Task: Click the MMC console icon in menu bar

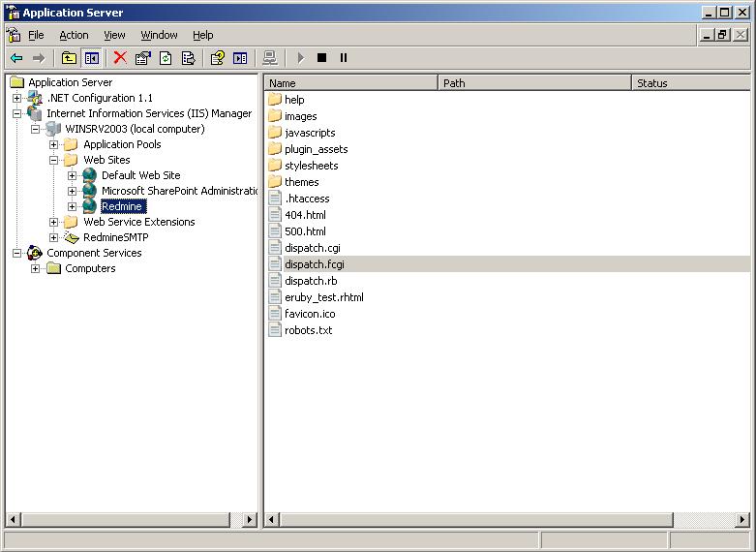Action: pyautogui.click(x=14, y=35)
